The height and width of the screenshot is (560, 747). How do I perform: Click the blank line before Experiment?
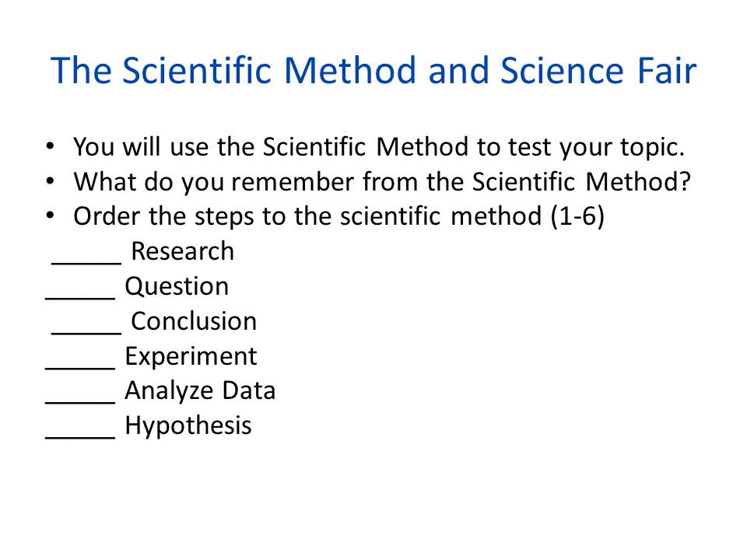click(x=80, y=367)
